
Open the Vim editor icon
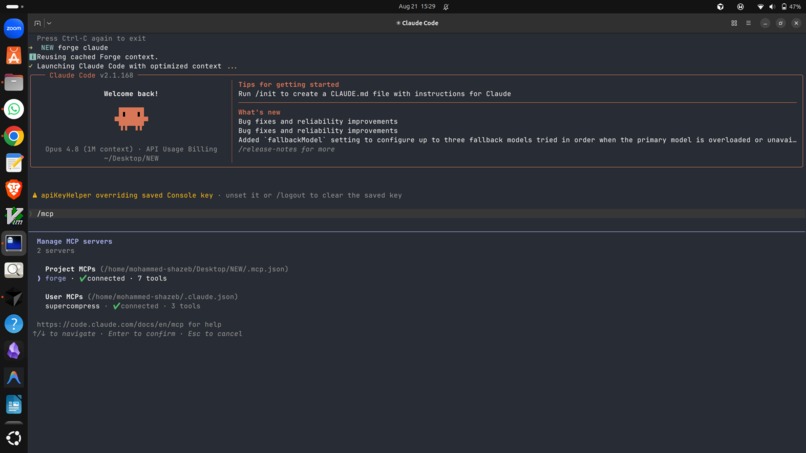[x=14, y=216]
